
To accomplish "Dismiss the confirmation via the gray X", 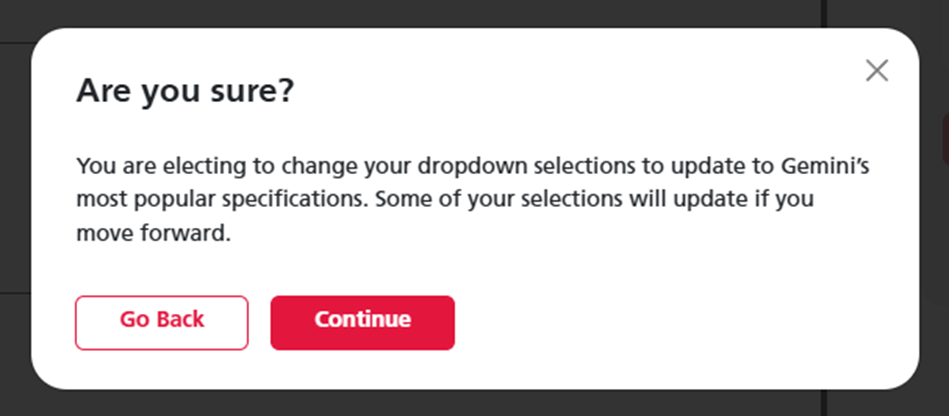I will click(x=876, y=71).
